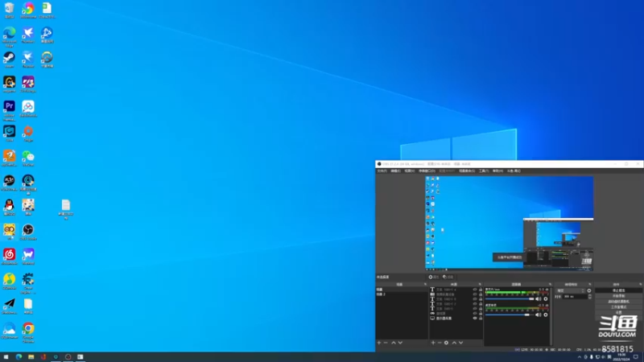Open the 工具(T) menu in OBS
Viewport: 644px width, 362px height.
click(484, 171)
